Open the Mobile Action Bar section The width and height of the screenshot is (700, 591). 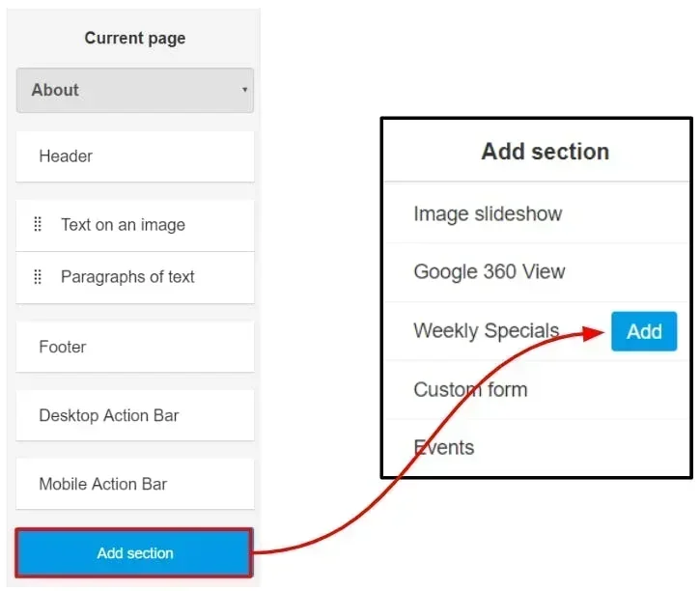click(x=135, y=484)
